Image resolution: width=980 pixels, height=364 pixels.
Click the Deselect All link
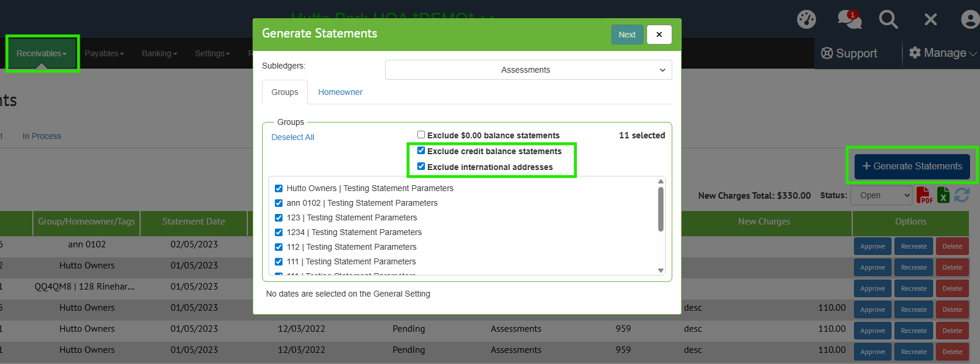(x=292, y=137)
